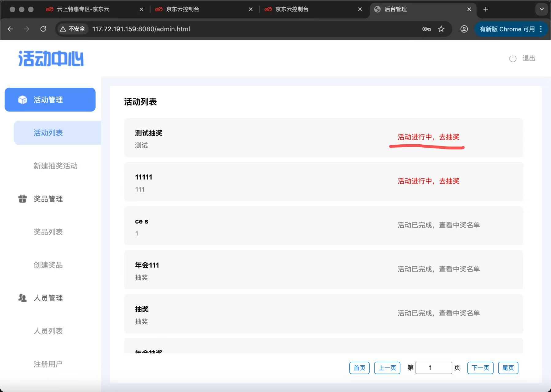The image size is (551, 392).
Task: Open the Chrome profile icon
Action: 464,29
